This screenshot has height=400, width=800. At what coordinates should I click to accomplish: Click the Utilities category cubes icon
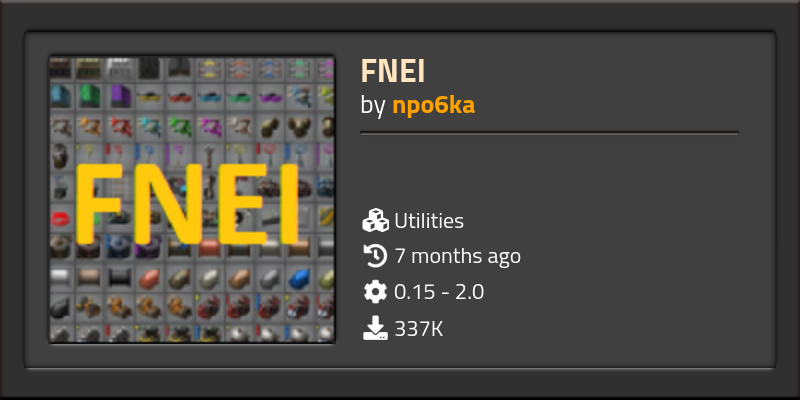[376, 221]
